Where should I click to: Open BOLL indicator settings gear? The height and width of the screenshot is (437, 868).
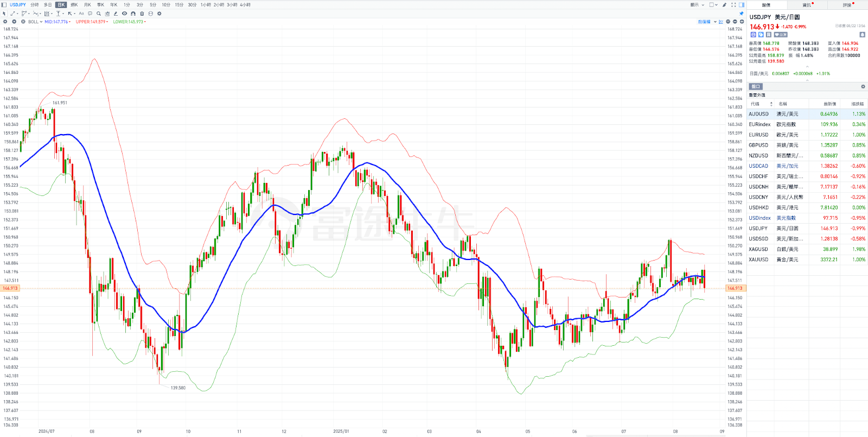[x=5, y=22]
